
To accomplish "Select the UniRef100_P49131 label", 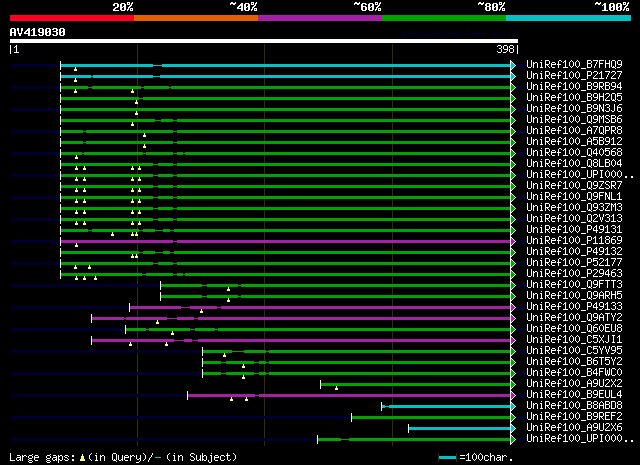I will 574,230.
